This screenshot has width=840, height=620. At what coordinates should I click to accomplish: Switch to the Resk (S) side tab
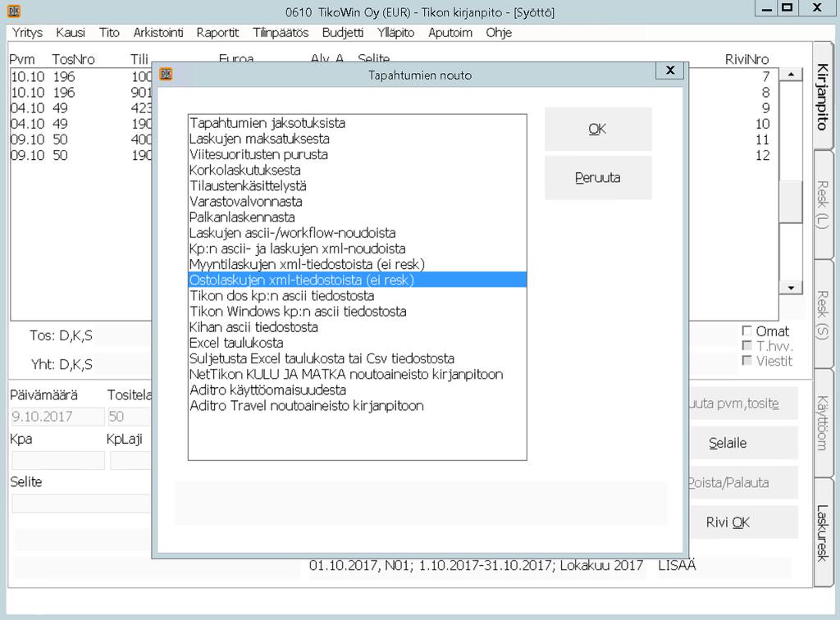pyautogui.click(x=823, y=315)
